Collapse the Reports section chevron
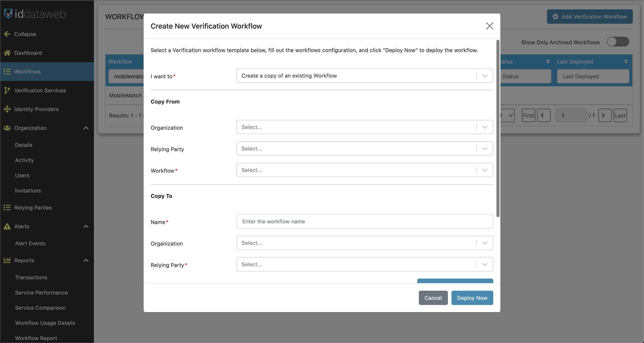The image size is (644, 343). [86, 260]
